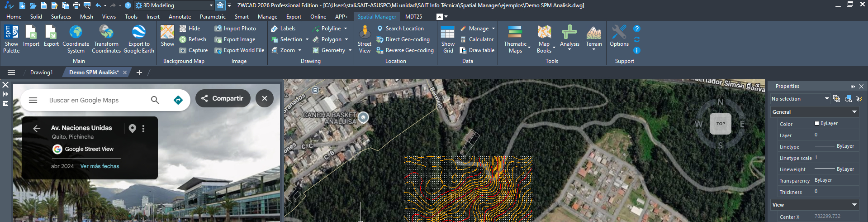868x222 pixels.
Task: Click the Support help question icon
Action: (637, 29)
